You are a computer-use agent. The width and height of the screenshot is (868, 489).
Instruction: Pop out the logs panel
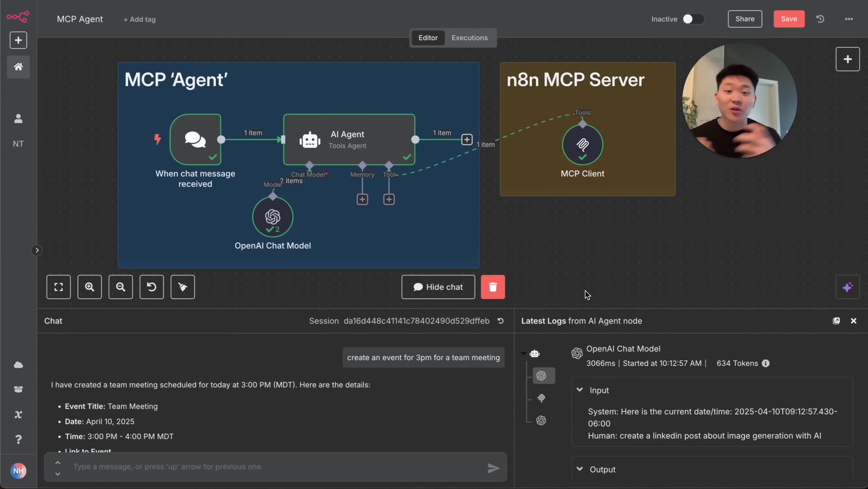836,321
